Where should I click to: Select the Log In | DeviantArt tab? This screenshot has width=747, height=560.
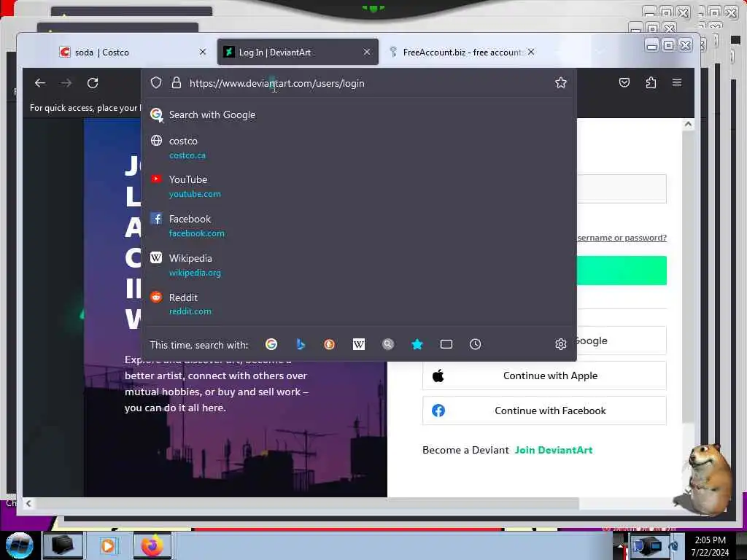tap(298, 52)
